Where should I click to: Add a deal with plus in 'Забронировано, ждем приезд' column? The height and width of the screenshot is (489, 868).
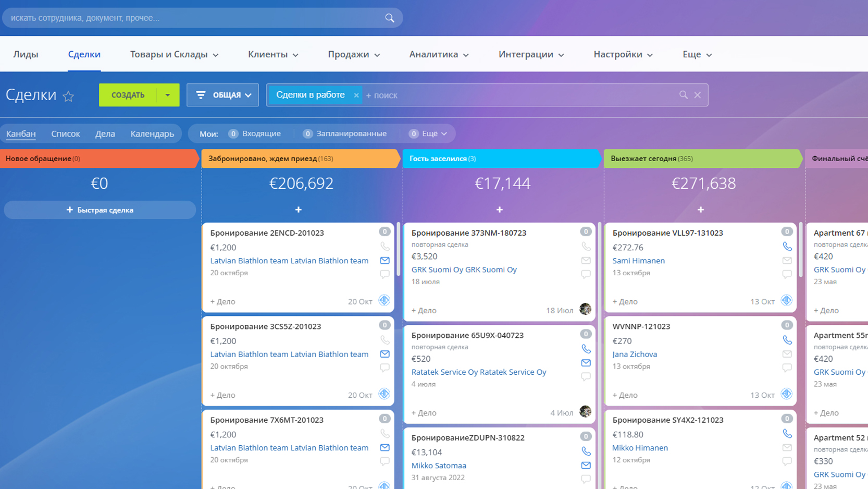tap(299, 210)
